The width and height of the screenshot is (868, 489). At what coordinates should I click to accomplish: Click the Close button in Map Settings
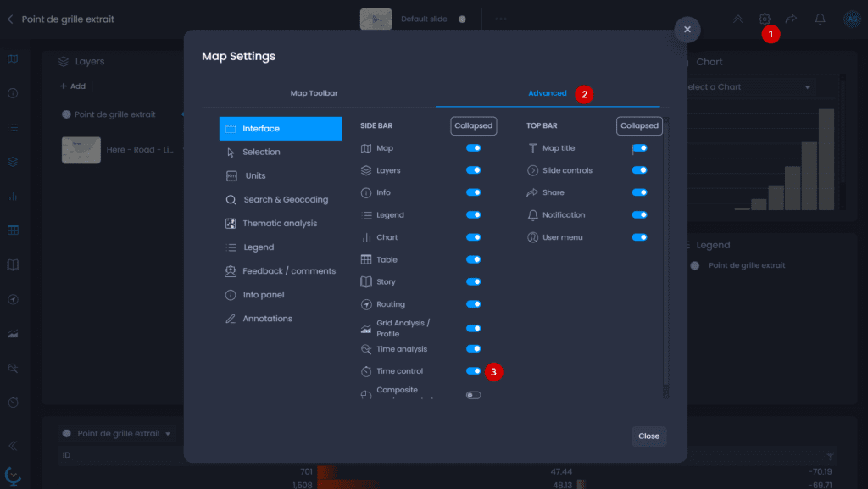648,436
